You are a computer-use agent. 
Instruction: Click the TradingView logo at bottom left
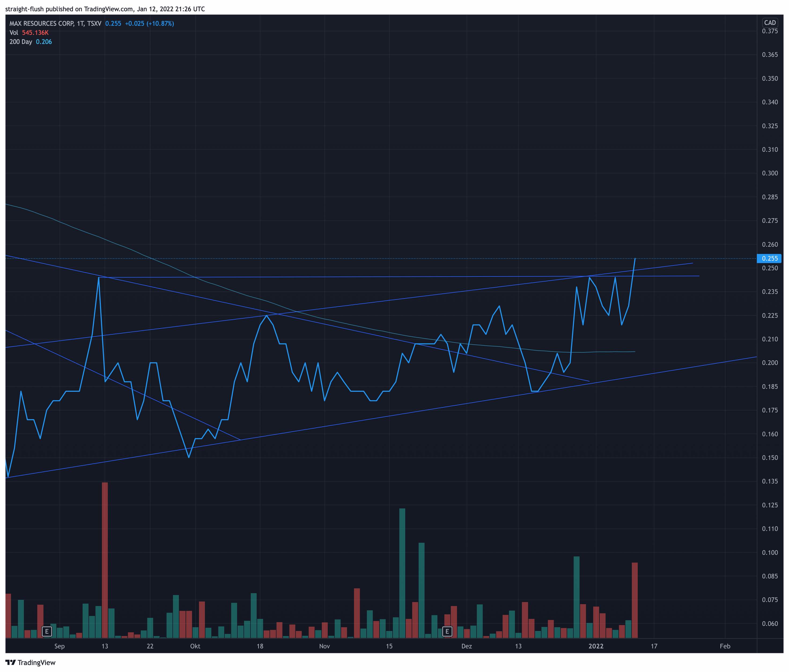click(x=31, y=663)
